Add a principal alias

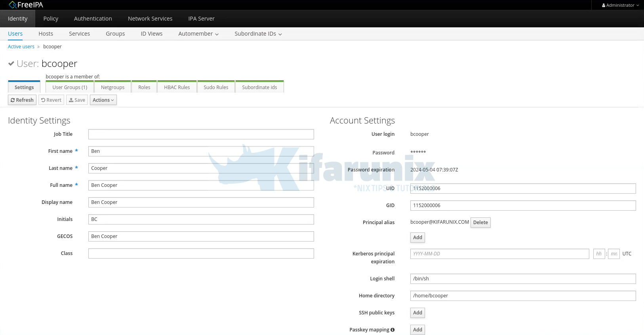(417, 238)
